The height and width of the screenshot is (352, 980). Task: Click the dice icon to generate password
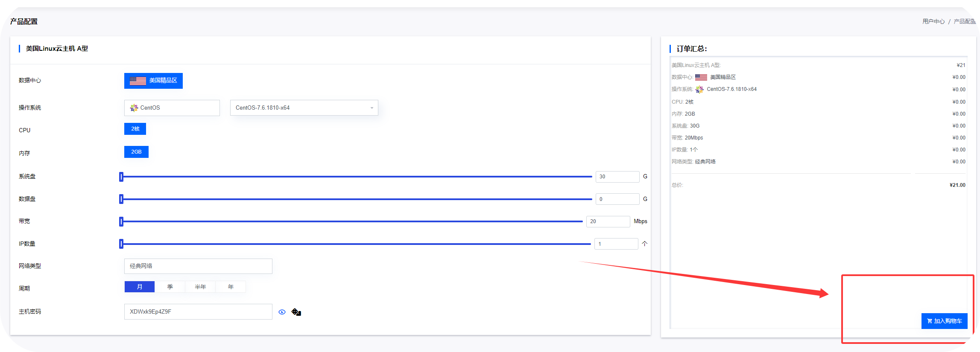coord(296,312)
